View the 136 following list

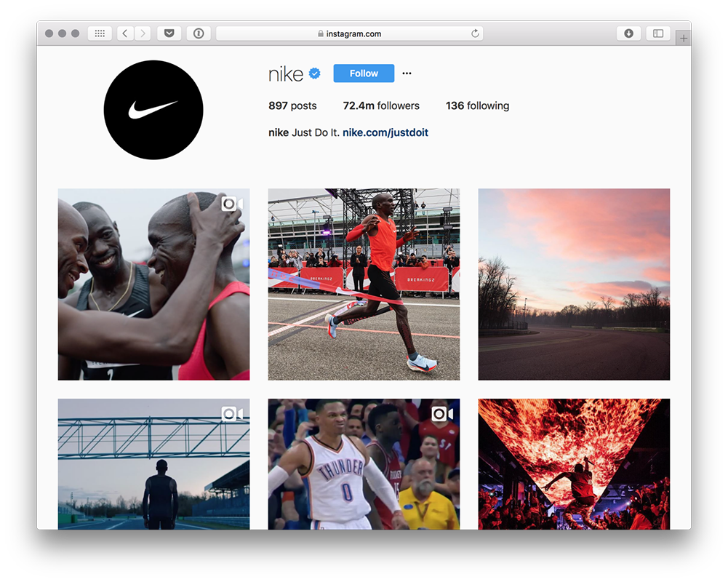point(477,106)
